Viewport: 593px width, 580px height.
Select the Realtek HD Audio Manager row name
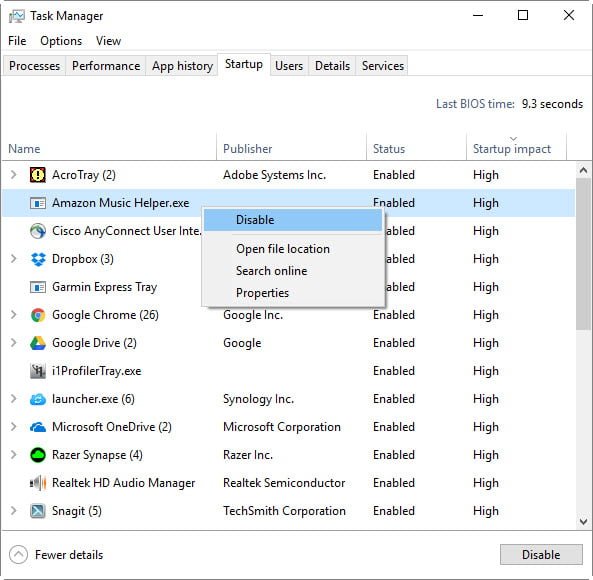coord(123,483)
